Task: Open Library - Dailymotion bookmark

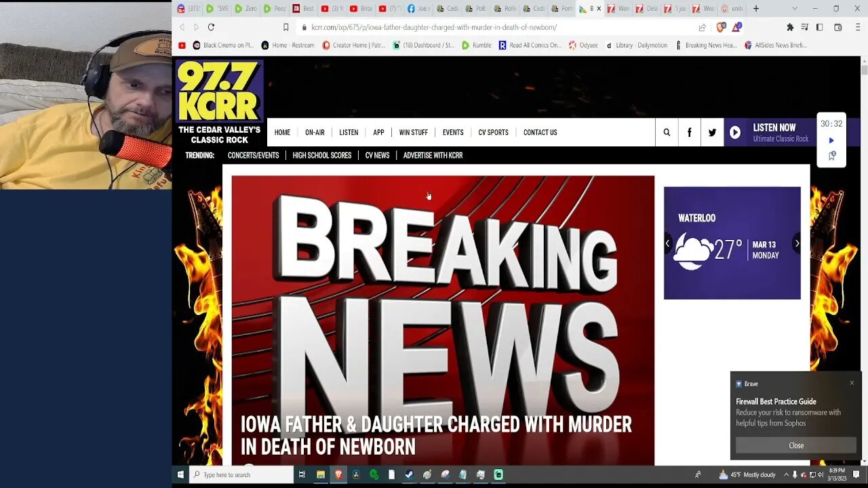Action: pos(636,45)
